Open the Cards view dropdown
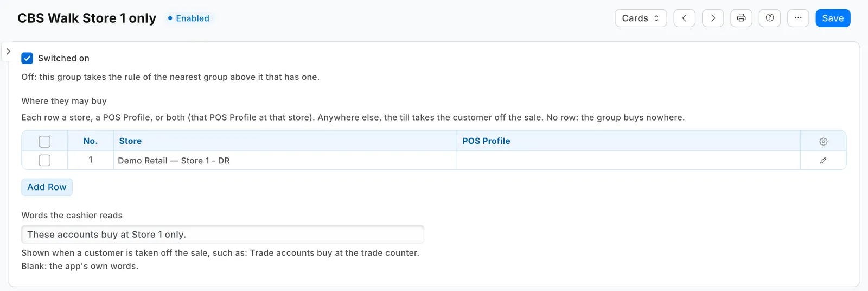868x291 pixels. click(641, 18)
